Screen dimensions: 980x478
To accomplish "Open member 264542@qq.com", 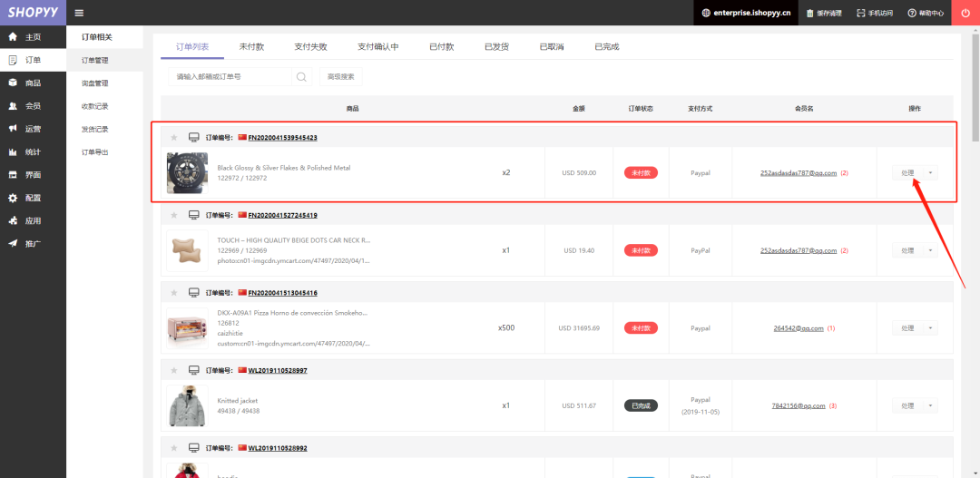I will coord(799,328).
